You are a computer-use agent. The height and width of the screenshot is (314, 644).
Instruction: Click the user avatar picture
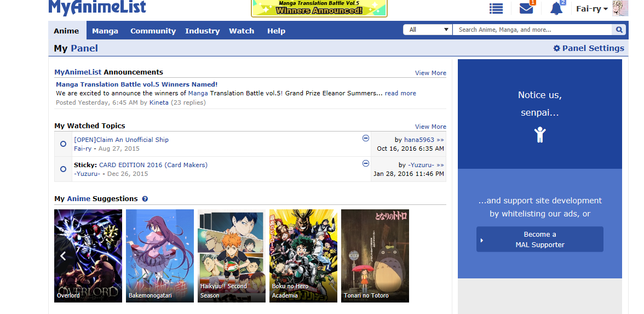tap(620, 8)
